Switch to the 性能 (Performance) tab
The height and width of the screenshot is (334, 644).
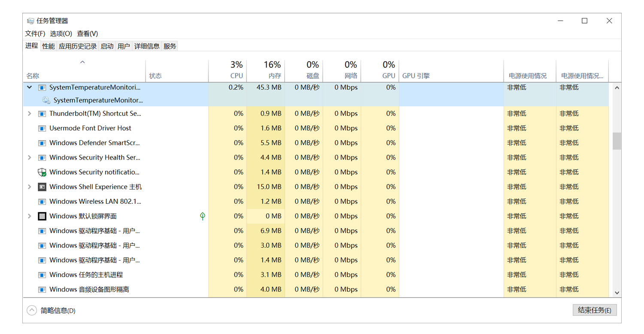coord(49,46)
